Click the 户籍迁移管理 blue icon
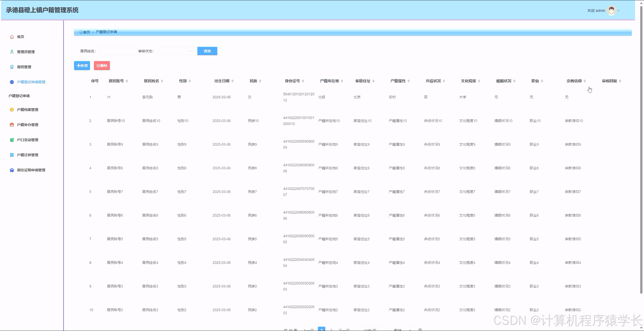The width and height of the screenshot is (644, 331). pyautogui.click(x=12, y=155)
